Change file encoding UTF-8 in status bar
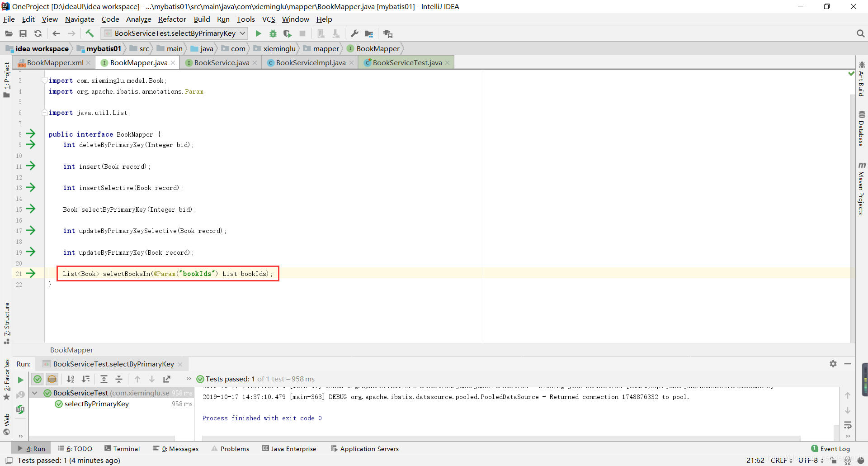Viewport: 868px width, 466px height. 811,460
